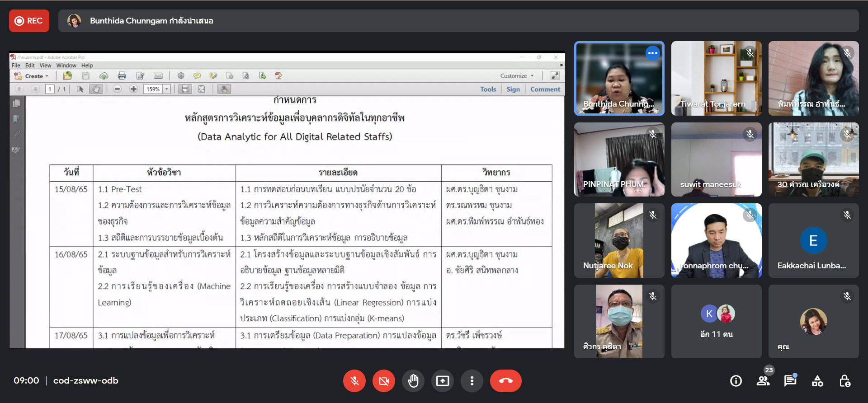Click the zoom in plus icon in Acrobat
Screen dimensions: 868x403
tap(133, 89)
